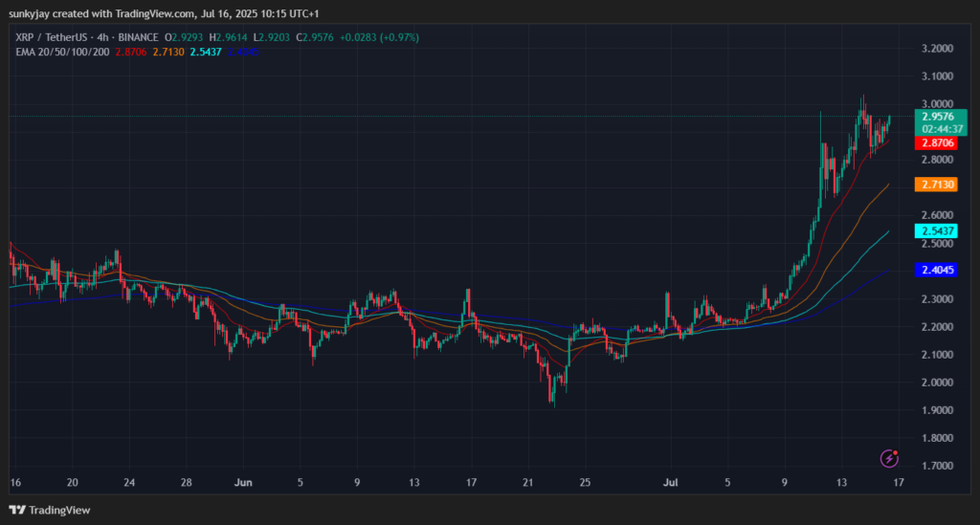Click the TradingView logo icon
The image size is (980, 525).
click(17, 510)
